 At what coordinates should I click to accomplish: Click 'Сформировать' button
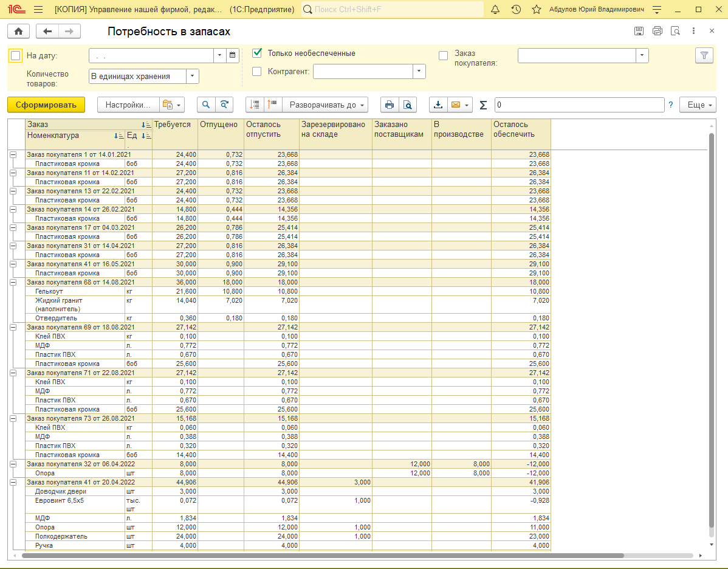pyautogui.click(x=46, y=105)
